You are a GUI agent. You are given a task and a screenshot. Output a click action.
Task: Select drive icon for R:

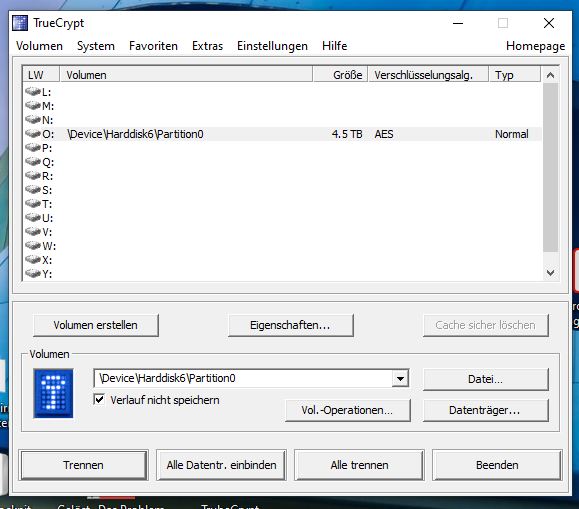33,175
